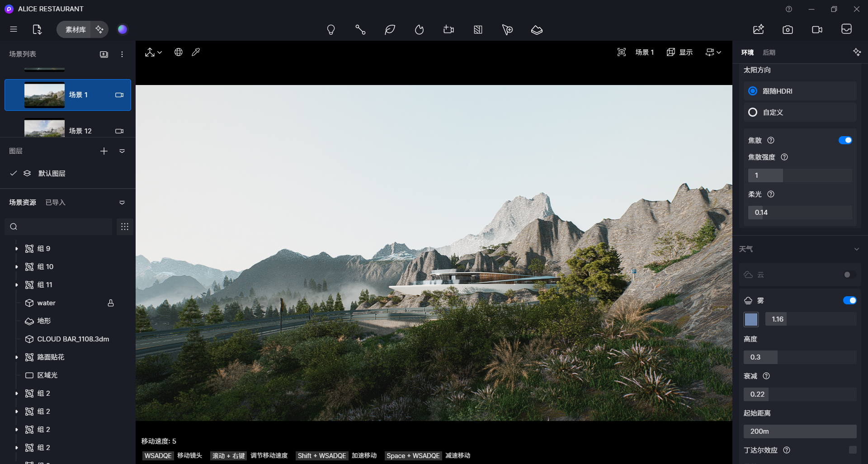Toggle the 雾 fog switch
Viewport: 868px width, 464px height.
pyautogui.click(x=850, y=300)
